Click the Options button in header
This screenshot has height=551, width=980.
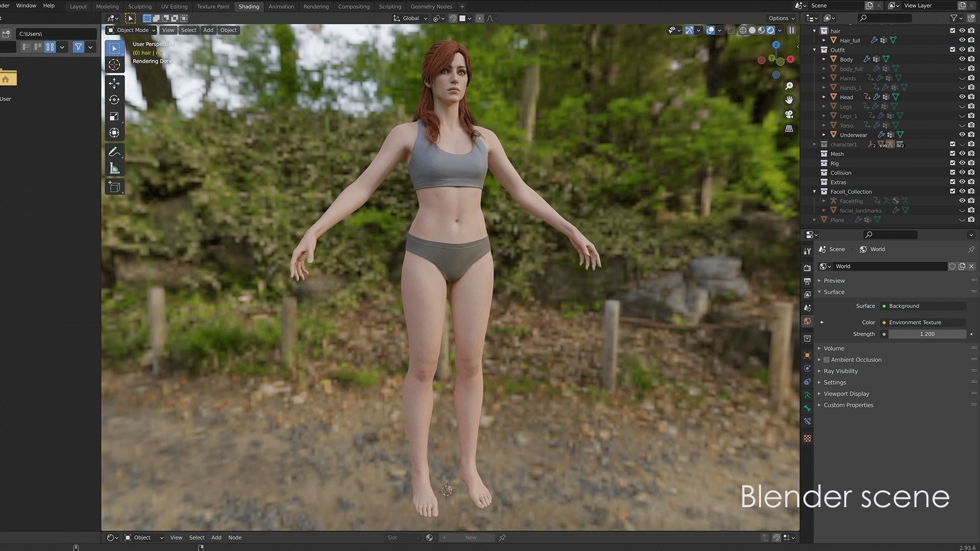coord(781,18)
